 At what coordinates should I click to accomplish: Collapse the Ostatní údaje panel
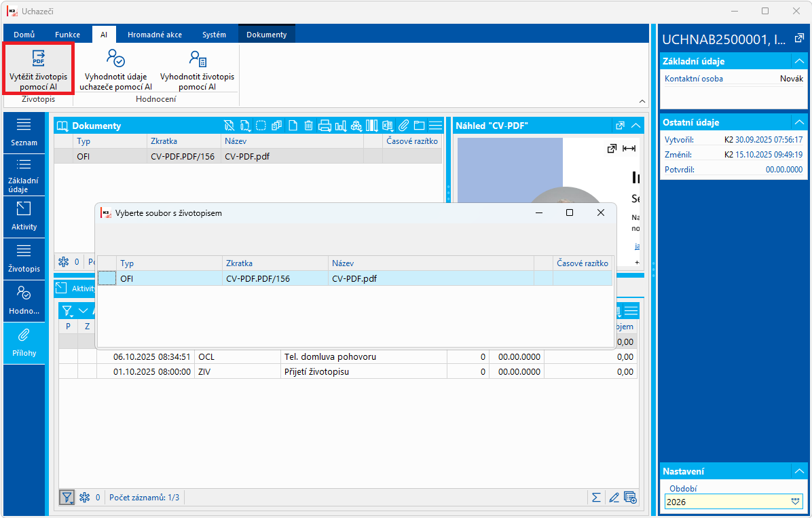[x=799, y=122]
